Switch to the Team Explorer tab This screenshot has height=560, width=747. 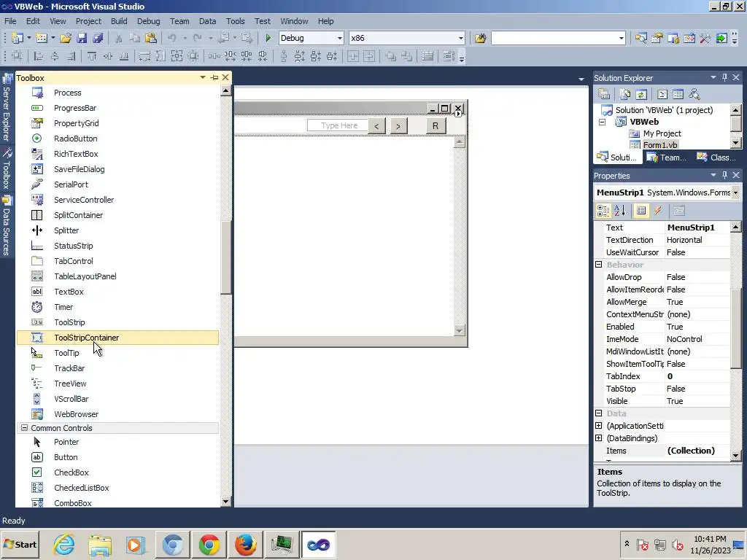click(667, 157)
